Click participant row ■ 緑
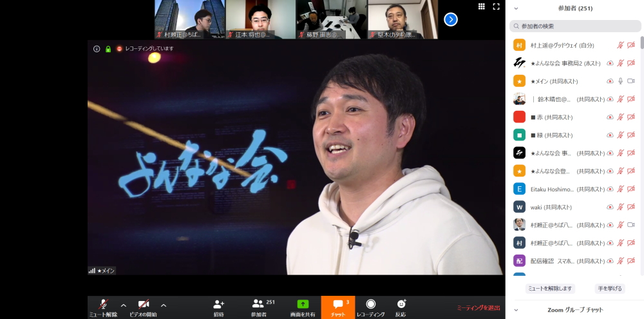The height and width of the screenshot is (319, 644). click(x=573, y=135)
